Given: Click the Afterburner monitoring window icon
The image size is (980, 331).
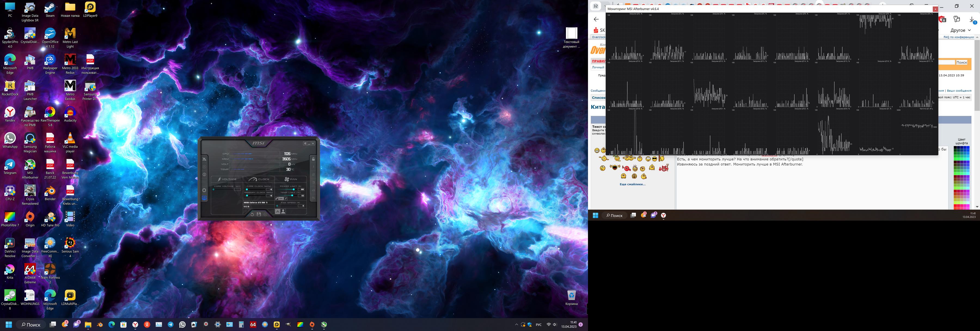Looking at the screenshot, I should pyautogui.click(x=204, y=198).
